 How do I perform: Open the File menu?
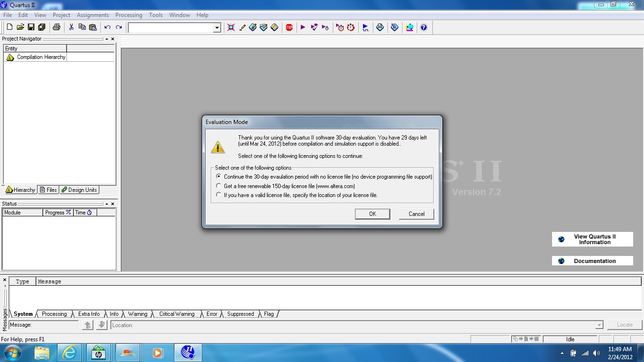[x=8, y=15]
